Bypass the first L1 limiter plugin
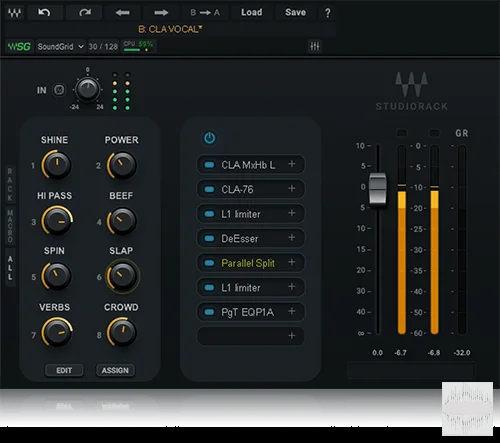This screenshot has width=500, height=443. [209, 214]
